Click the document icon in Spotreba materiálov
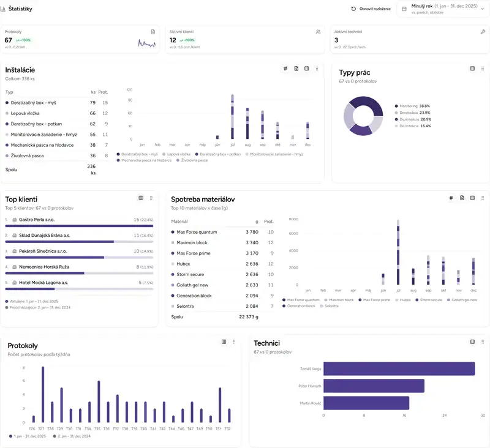The image size is (490, 448). click(x=462, y=198)
